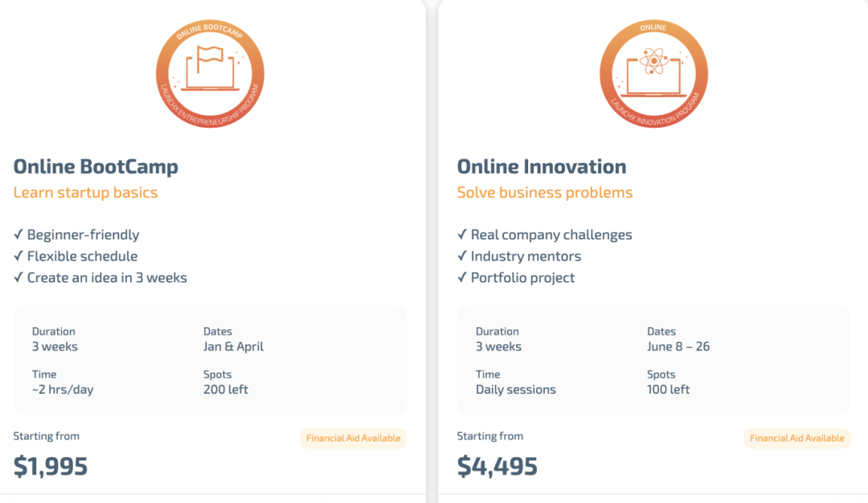Click the Flexible schedule checkmark item
868x503 pixels.
(x=76, y=256)
